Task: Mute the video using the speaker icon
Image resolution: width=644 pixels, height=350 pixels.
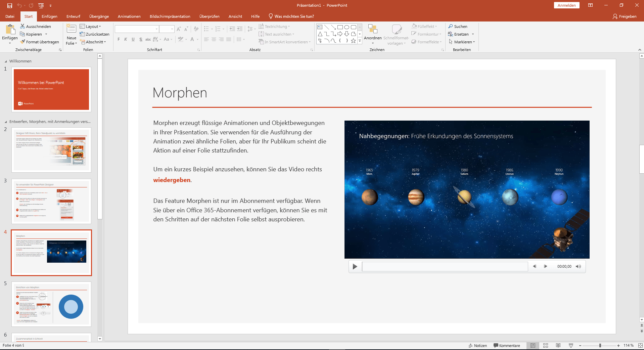Action: [578, 266]
